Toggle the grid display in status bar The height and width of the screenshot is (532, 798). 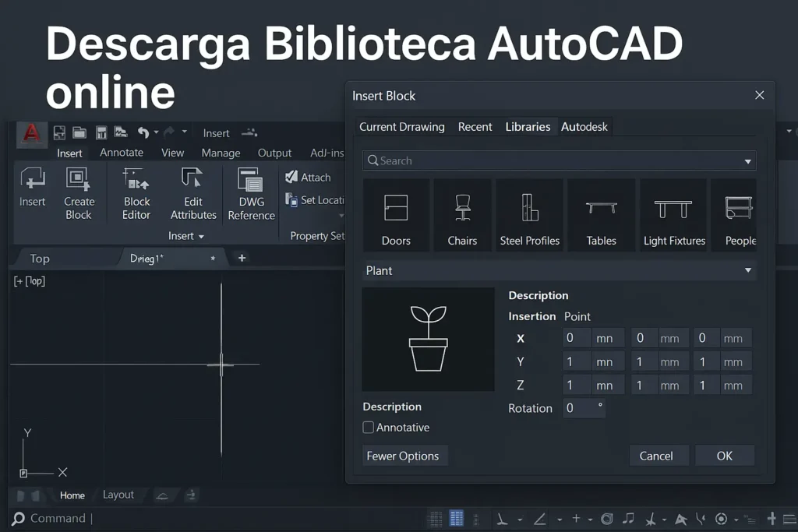pyautogui.click(x=456, y=517)
